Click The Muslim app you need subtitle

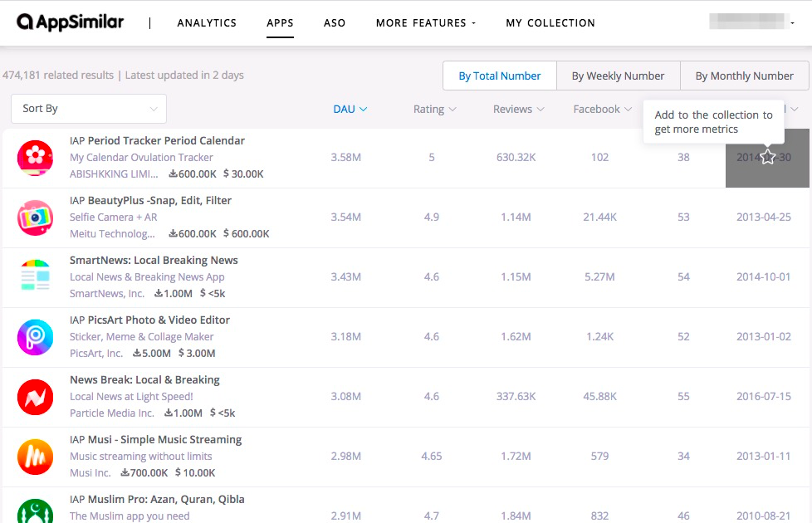130,516
